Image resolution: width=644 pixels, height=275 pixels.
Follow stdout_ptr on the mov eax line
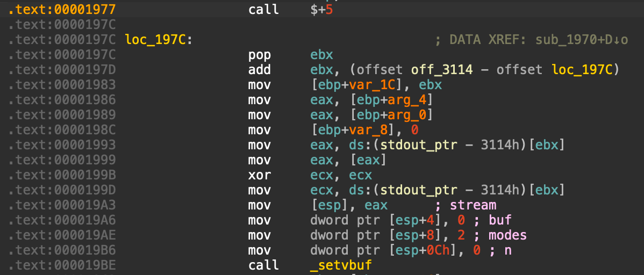coord(419,145)
